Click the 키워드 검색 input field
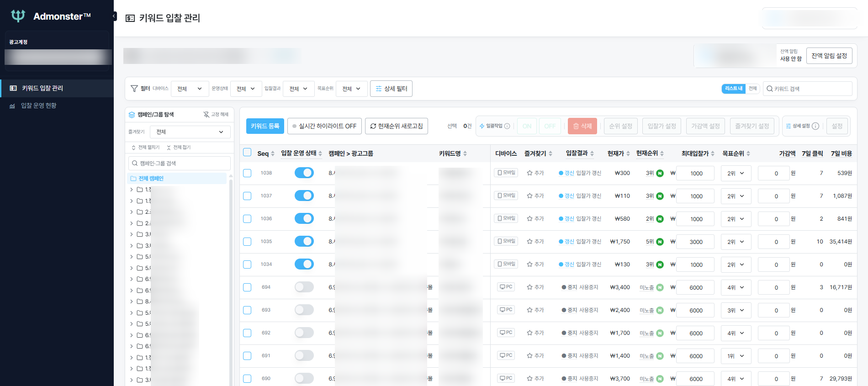 (808, 89)
